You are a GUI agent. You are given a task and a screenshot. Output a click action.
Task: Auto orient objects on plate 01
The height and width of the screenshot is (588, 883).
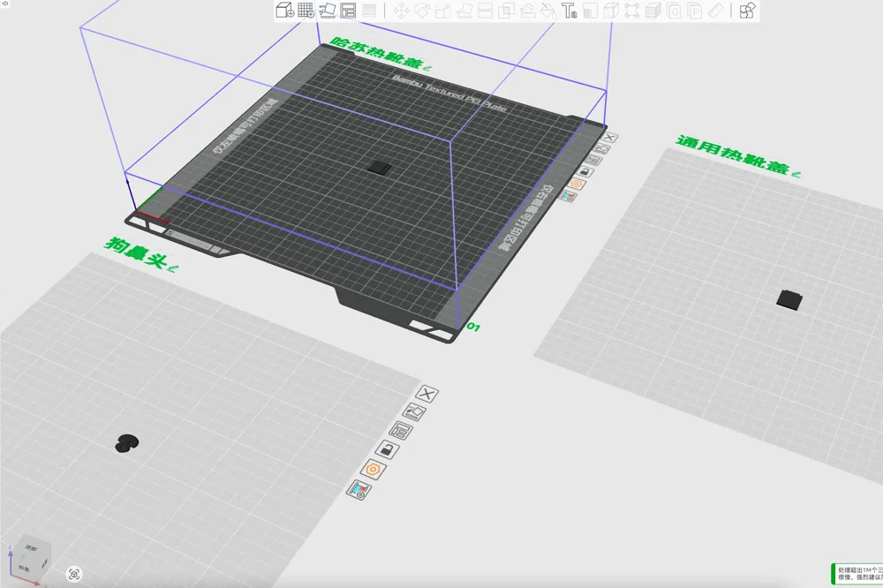pyautogui.click(x=602, y=149)
